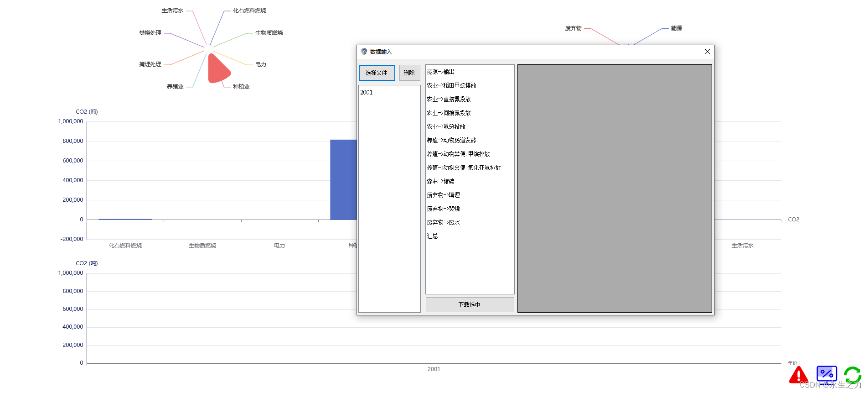This screenshot has width=868, height=393.
Task: Click the CO2 legend label on the right
Action: (x=794, y=220)
